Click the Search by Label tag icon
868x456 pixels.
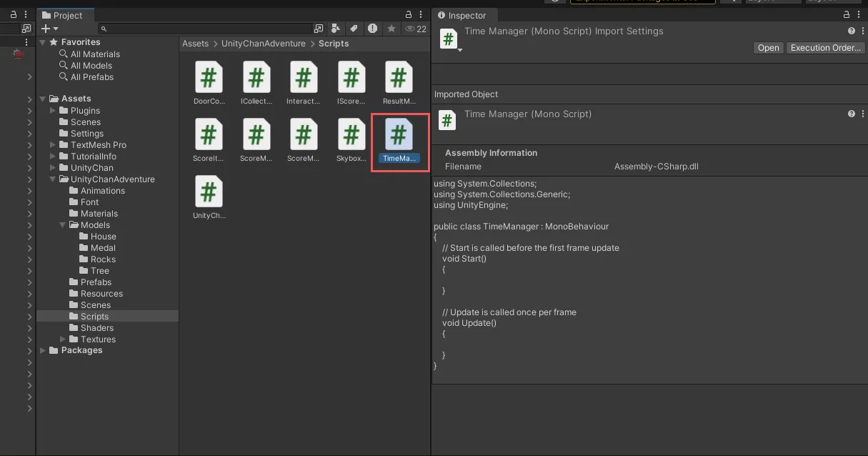coord(353,29)
